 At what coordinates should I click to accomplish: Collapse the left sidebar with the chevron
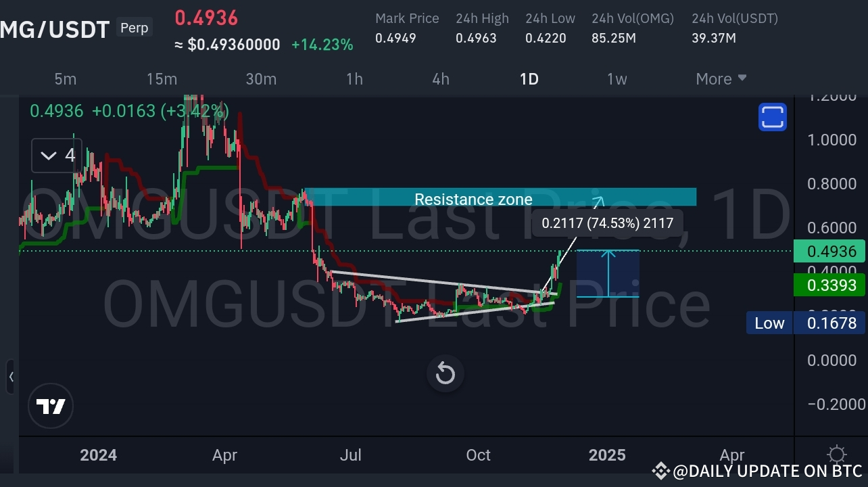(11, 377)
